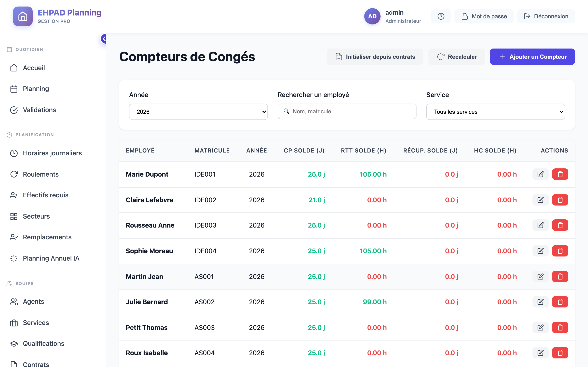The width and height of the screenshot is (588, 367).
Task: Click the help question mark icon
Action: [x=441, y=16]
